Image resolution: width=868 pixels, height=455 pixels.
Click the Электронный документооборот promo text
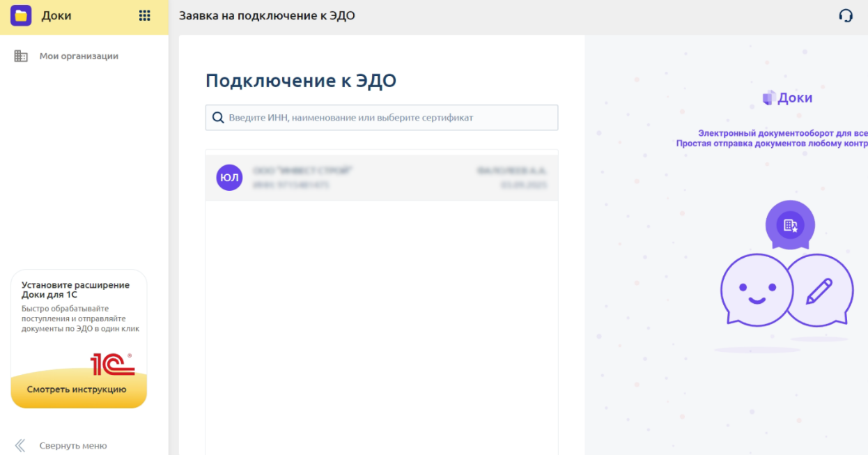tap(783, 133)
